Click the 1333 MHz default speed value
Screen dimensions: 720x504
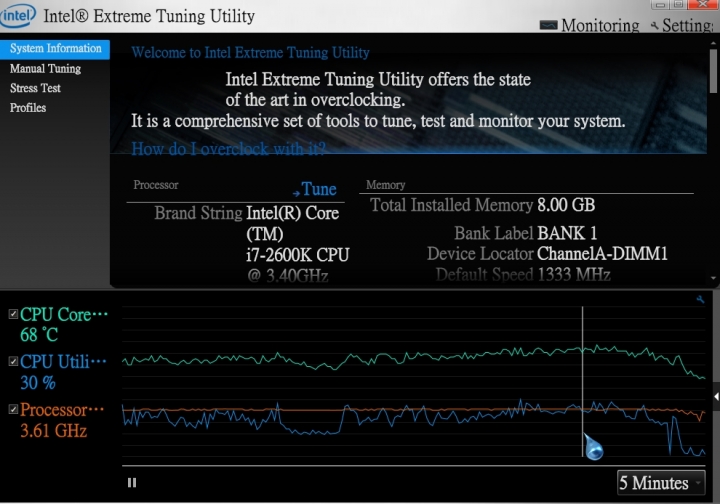point(574,274)
